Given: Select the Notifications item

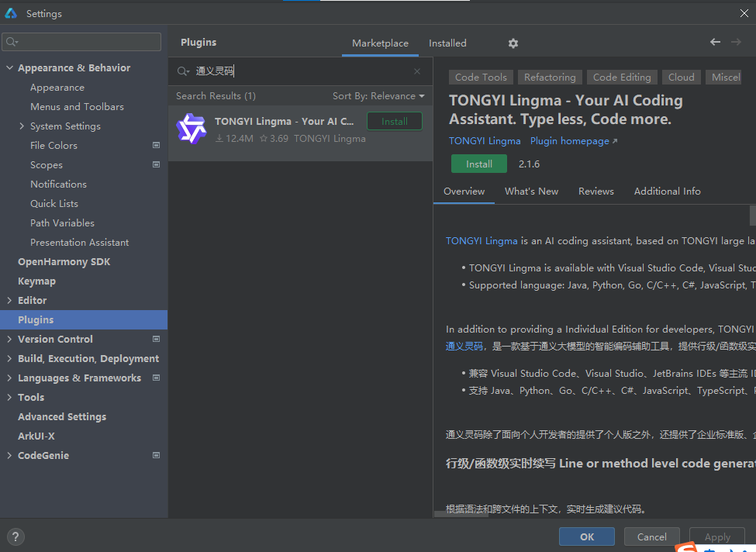Looking at the screenshot, I should pyautogui.click(x=58, y=185).
